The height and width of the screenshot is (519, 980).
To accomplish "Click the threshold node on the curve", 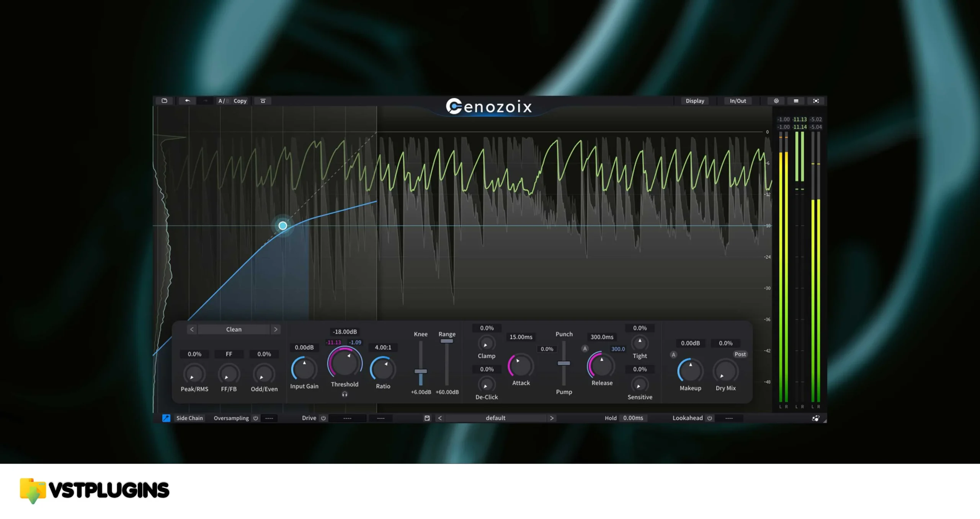I will coord(283,226).
